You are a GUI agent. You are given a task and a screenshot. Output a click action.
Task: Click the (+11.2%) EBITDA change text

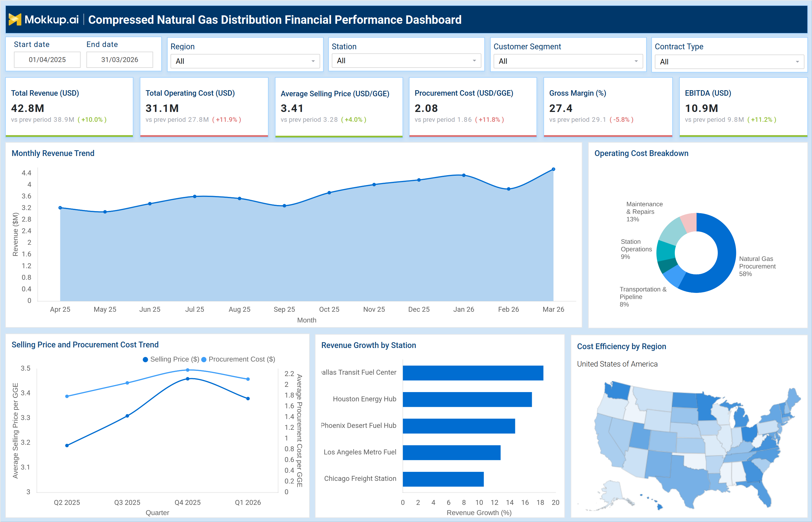point(762,120)
